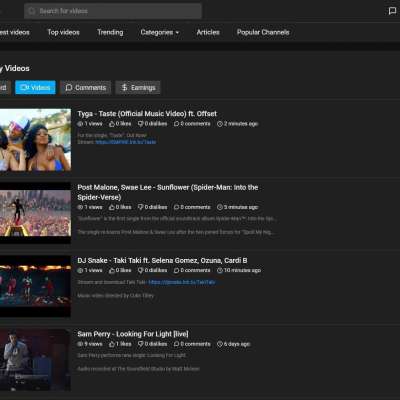Click "2 minutes ago" on Tyga video
Image resolution: width=400 pixels, height=400 pixels.
(241, 124)
